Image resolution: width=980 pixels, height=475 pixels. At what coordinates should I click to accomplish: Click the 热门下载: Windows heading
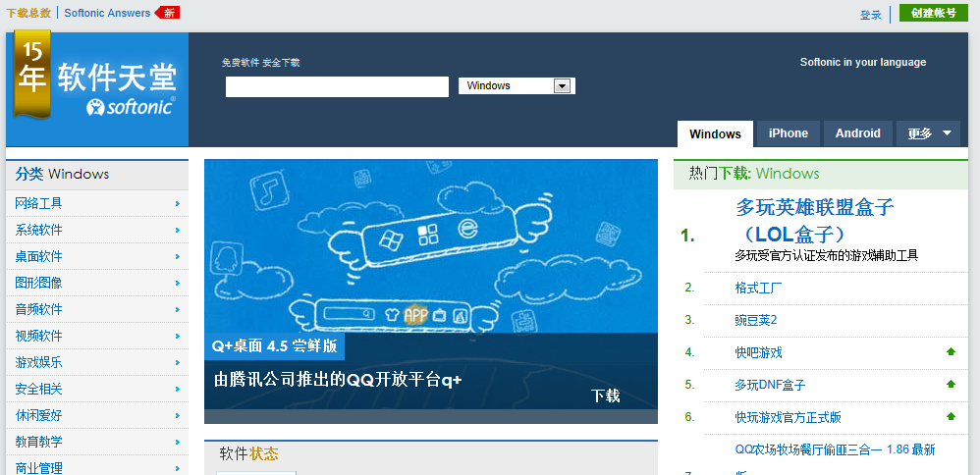click(x=754, y=173)
